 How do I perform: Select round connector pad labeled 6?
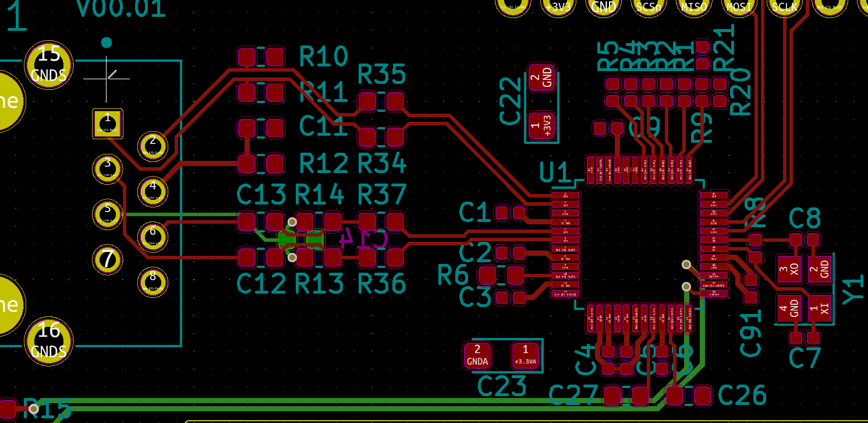tap(153, 236)
